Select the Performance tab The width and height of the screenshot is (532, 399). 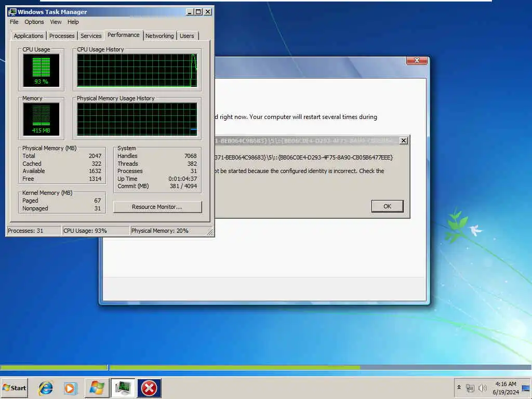click(x=124, y=35)
